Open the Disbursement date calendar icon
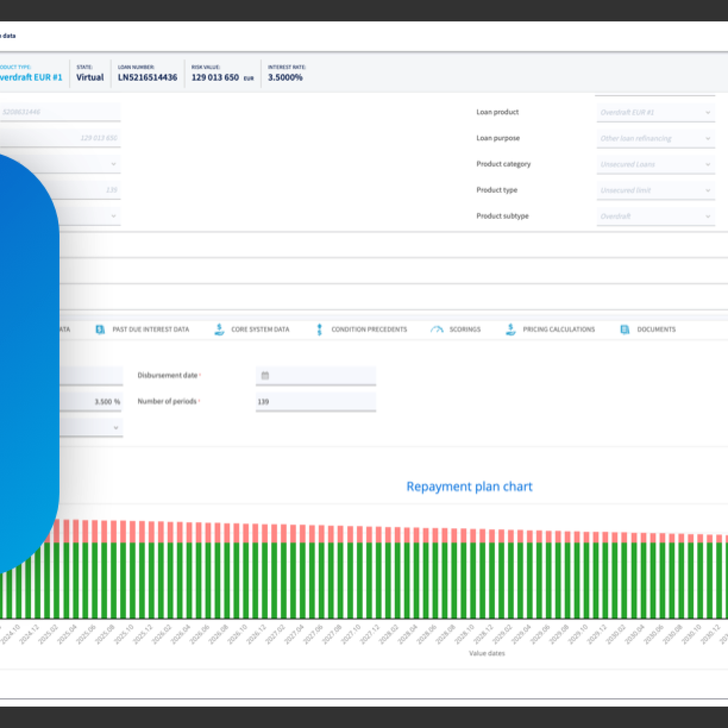 [265, 375]
